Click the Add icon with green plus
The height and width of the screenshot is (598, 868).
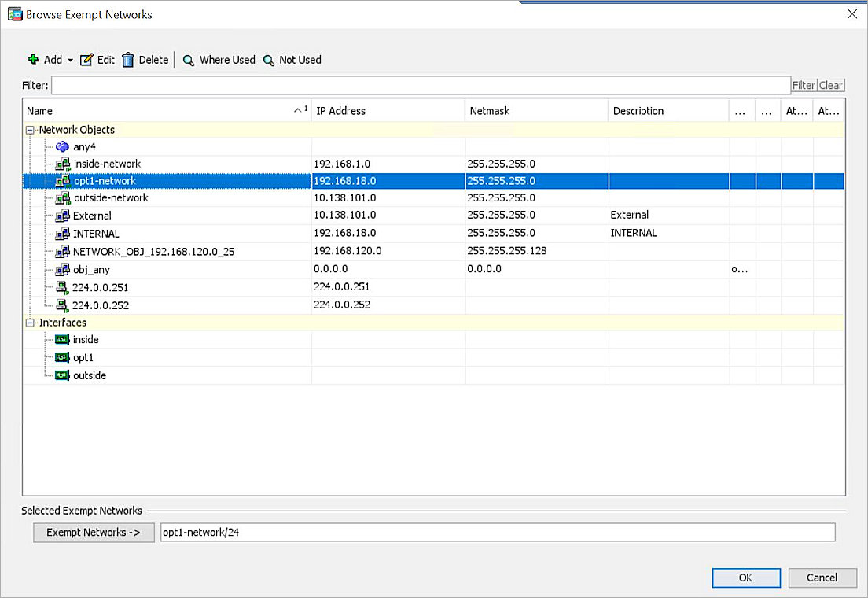click(33, 59)
